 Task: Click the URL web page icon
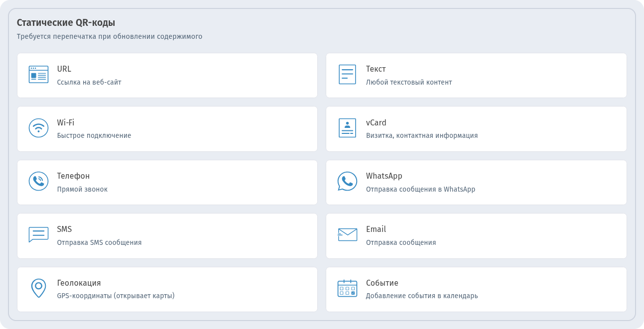pos(38,75)
